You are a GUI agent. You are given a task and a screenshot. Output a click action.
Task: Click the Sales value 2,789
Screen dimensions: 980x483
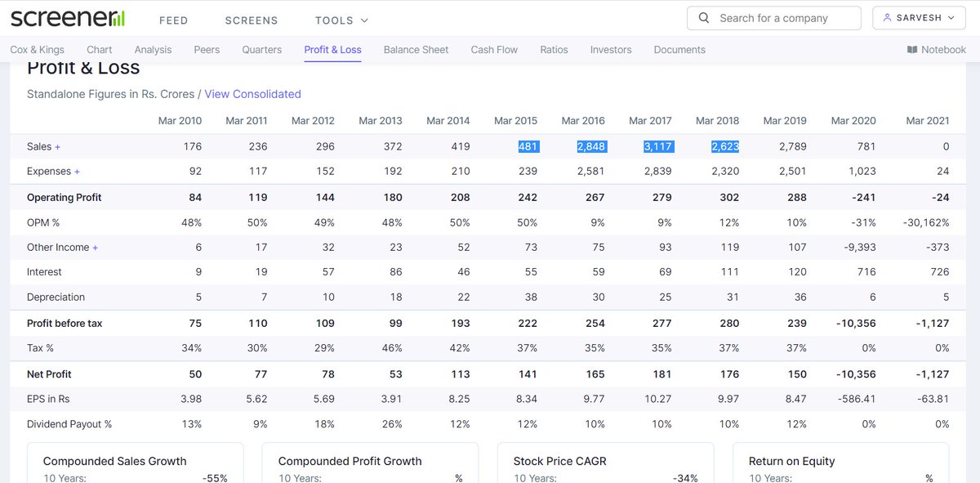pos(792,146)
